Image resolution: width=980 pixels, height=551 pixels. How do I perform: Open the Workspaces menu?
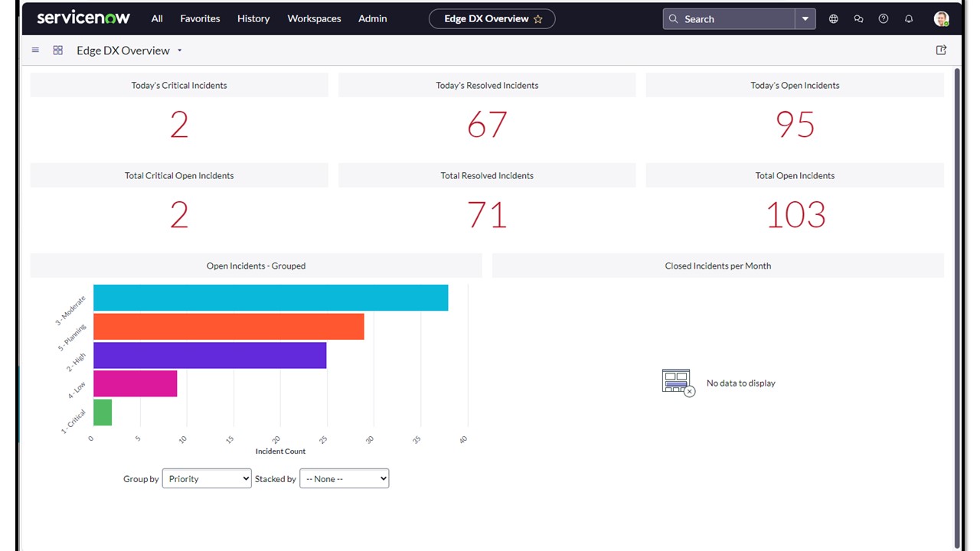314,19
